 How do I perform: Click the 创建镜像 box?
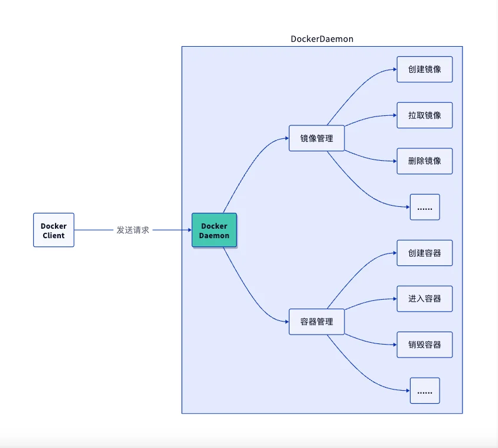424,69
